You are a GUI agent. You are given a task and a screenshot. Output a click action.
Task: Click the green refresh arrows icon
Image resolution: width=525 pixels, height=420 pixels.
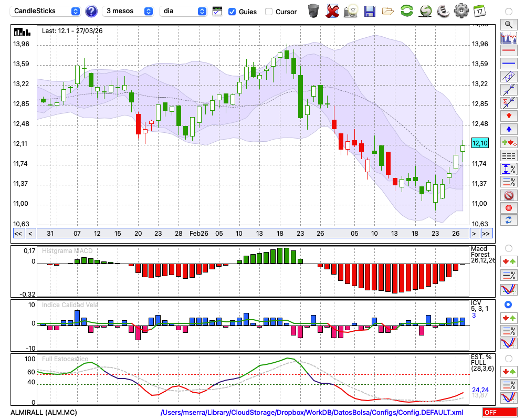point(406,11)
